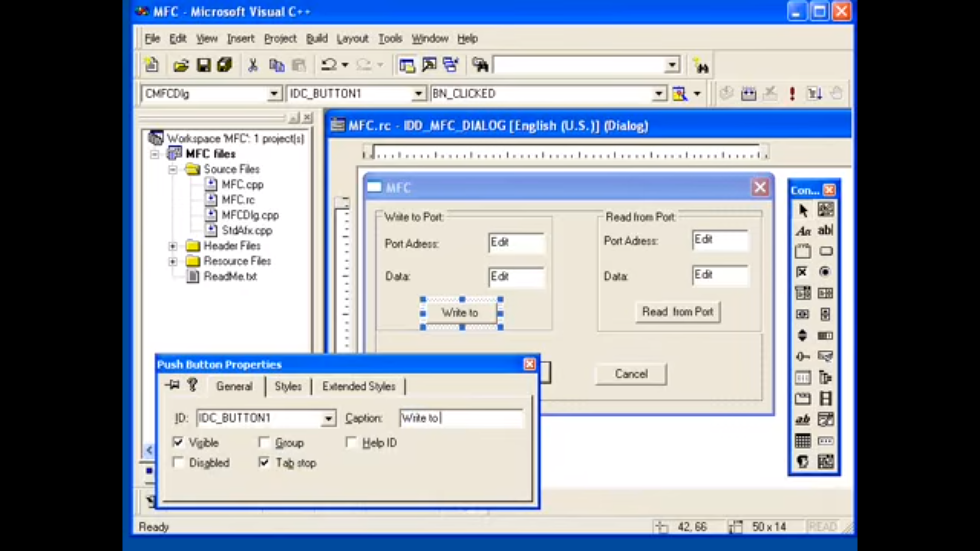
Task: Select the Static Text control tool
Action: 803,231
